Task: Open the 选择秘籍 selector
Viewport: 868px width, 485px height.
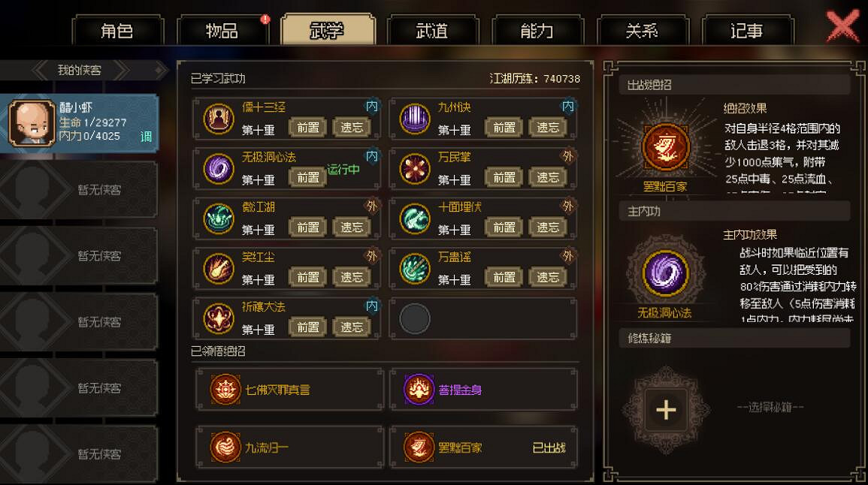Action: point(770,408)
